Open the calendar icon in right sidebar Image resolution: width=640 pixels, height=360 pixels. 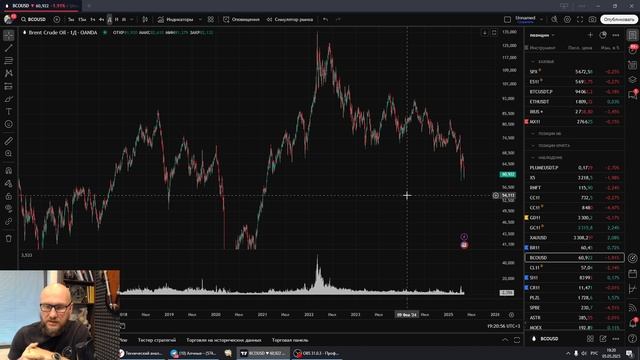(x=632, y=273)
